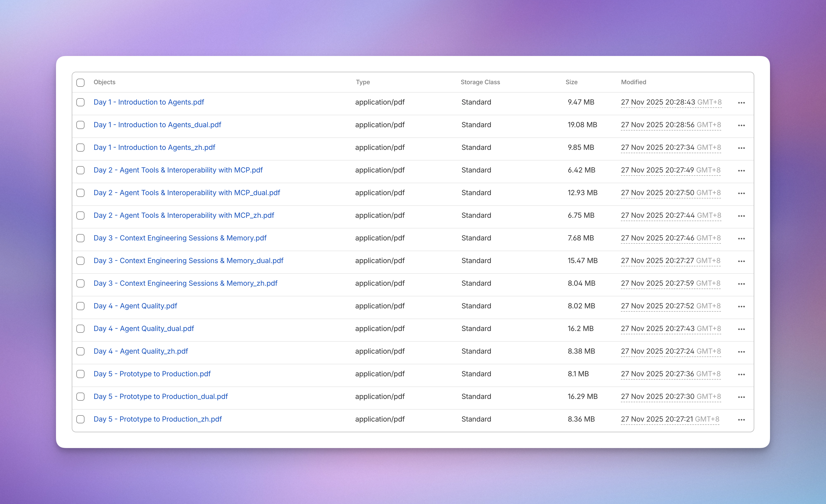Viewport: 826px width, 504px height.
Task: Show row actions for Day 4 Agent Quality_zh.pdf
Action: click(741, 352)
